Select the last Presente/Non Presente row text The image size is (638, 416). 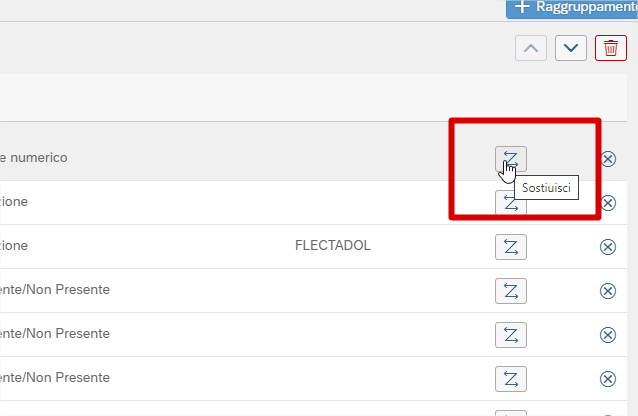point(55,378)
